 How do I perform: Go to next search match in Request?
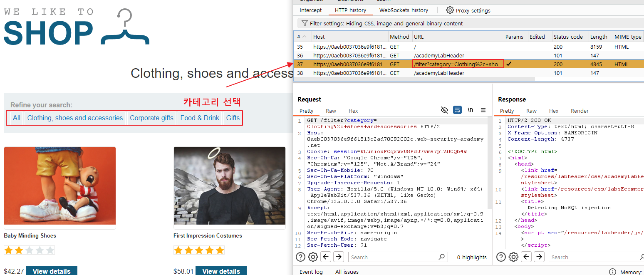coord(339,257)
